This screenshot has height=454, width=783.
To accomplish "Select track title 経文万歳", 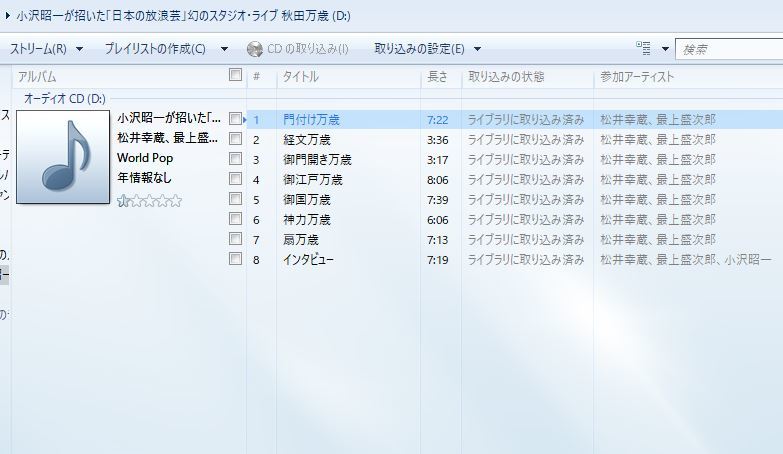I will click(x=307, y=140).
